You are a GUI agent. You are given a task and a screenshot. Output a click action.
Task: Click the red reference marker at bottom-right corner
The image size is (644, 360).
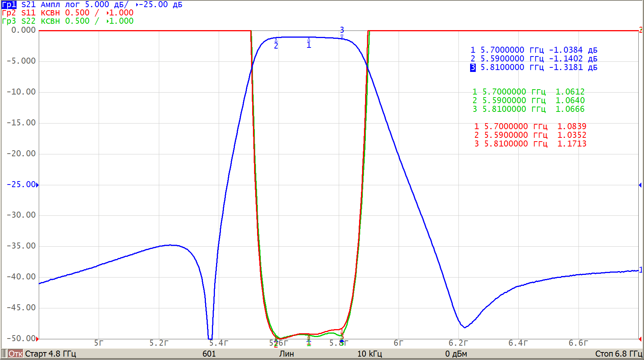[x=640, y=339]
